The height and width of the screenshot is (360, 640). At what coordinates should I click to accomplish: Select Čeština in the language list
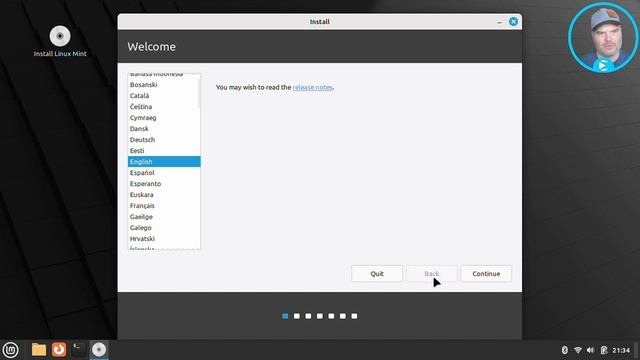(164, 107)
